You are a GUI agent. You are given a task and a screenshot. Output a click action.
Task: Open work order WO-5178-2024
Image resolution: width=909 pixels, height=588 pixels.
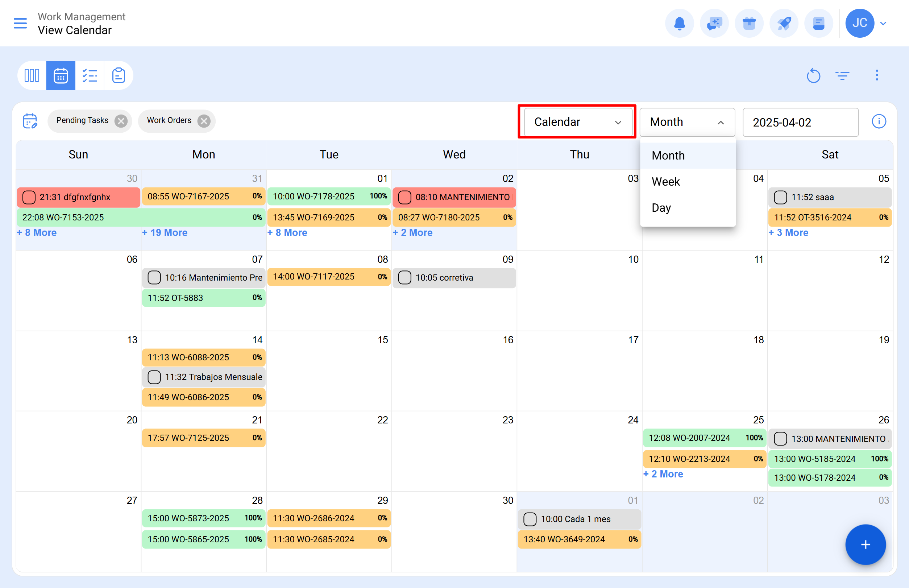tap(830, 477)
